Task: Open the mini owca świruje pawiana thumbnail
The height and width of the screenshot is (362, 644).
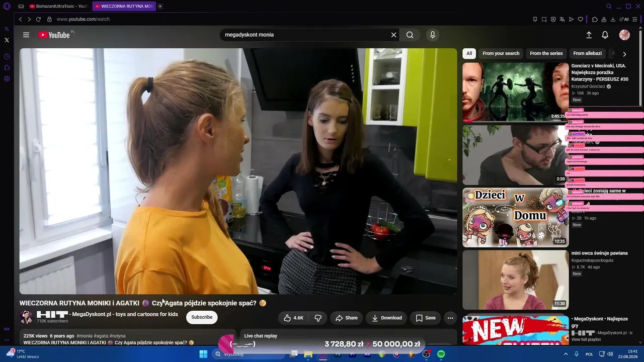Action: (x=515, y=280)
